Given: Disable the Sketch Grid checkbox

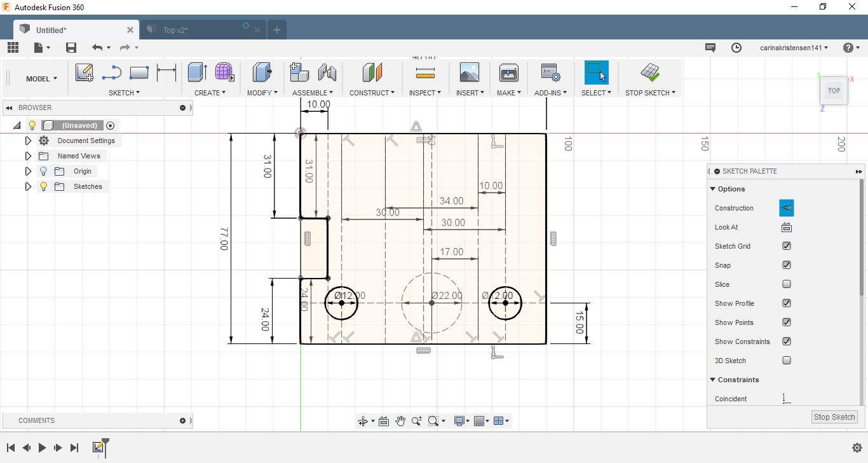Looking at the screenshot, I should [x=787, y=246].
